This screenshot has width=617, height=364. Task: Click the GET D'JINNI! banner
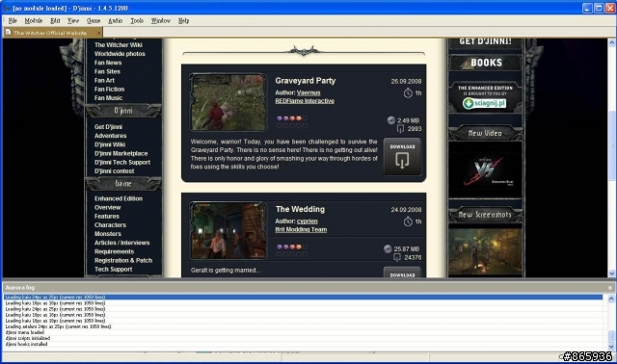[x=486, y=42]
